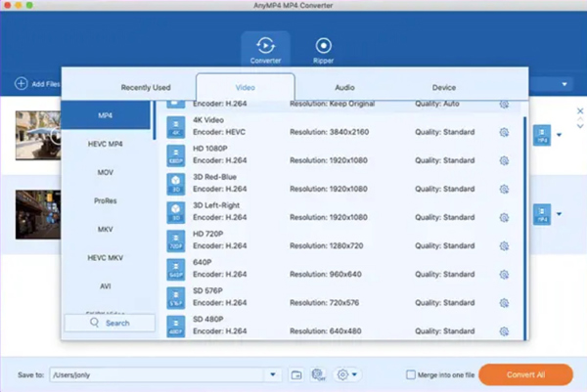Open settings gear for 3D Red-Blue preset
Viewport: 587px width, 392px height.
[504, 189]
